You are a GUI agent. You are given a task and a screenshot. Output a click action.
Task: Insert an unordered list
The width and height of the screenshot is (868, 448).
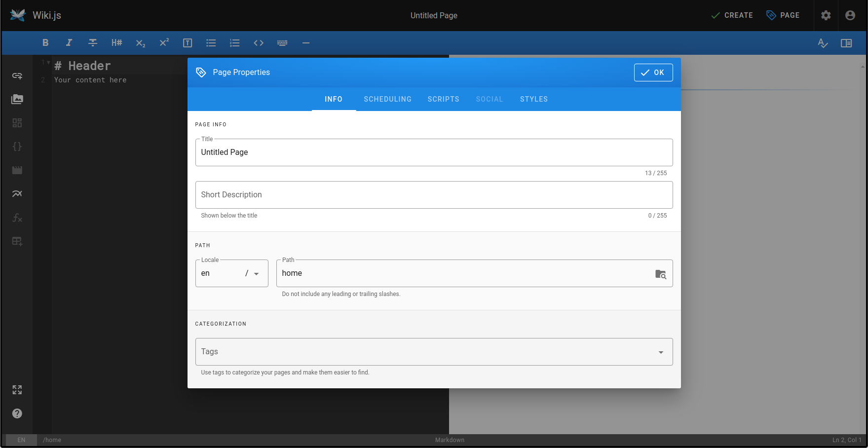tap(211, 43)
